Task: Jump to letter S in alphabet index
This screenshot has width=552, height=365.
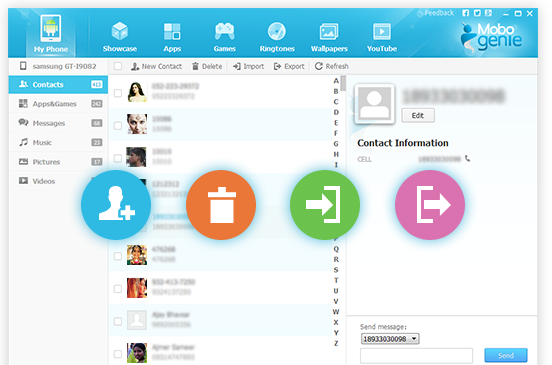Action: click(336, 270)
